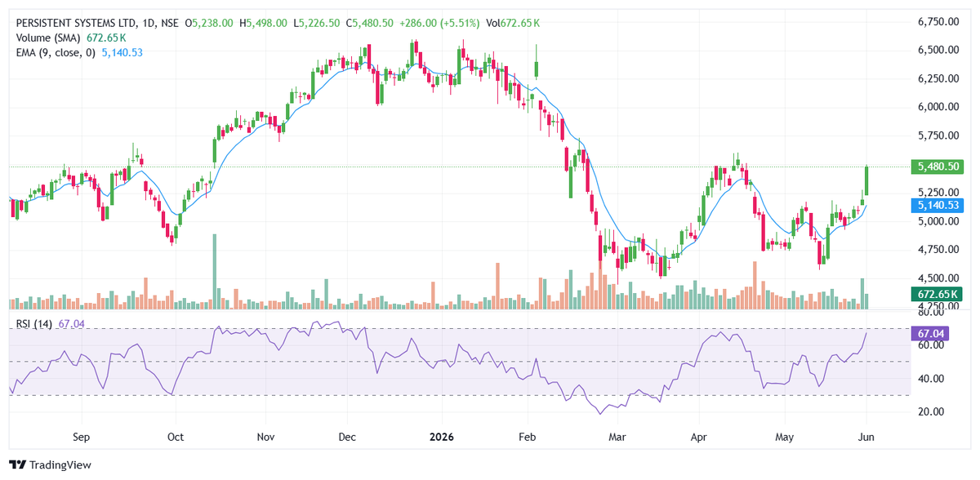This screenshot has height=480, width=980.
Task: Click the open value O5,238.00
Action: [210, 24]
